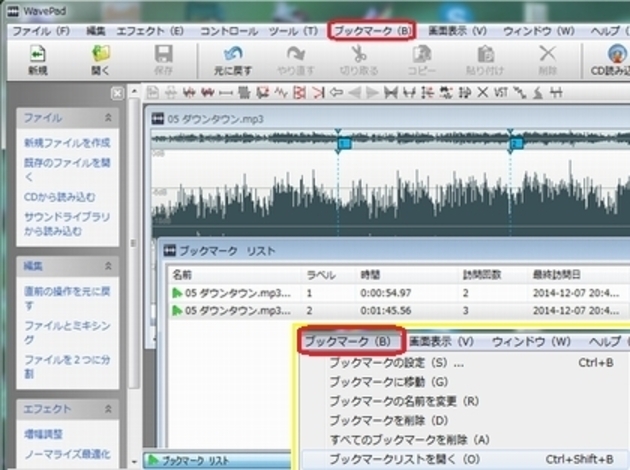Click the sidebar scrollbar up arrow

click(x=134, y=92)
